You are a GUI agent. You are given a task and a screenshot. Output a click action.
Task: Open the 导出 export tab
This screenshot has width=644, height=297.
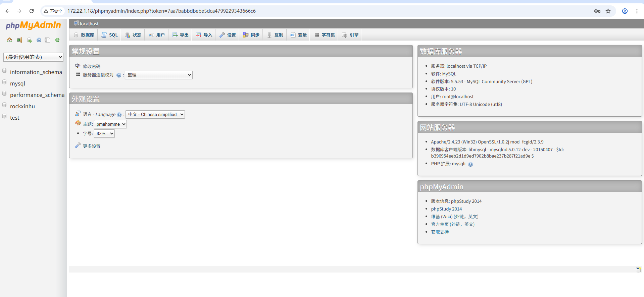[x=180, y=35]
